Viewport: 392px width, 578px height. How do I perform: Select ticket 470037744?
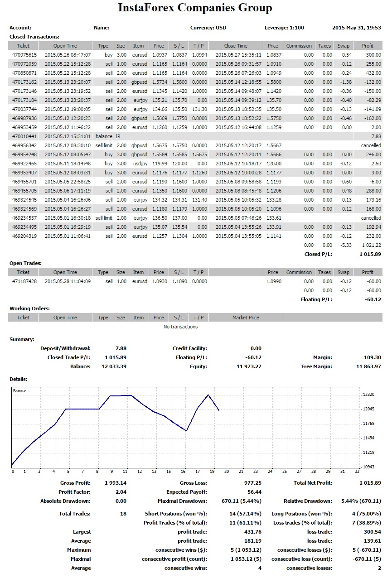24,109
